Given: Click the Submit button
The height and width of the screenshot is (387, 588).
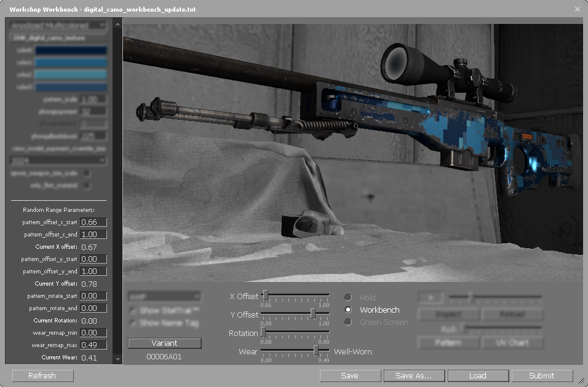Looking at the screenshot, I should [x=542, y=376].
